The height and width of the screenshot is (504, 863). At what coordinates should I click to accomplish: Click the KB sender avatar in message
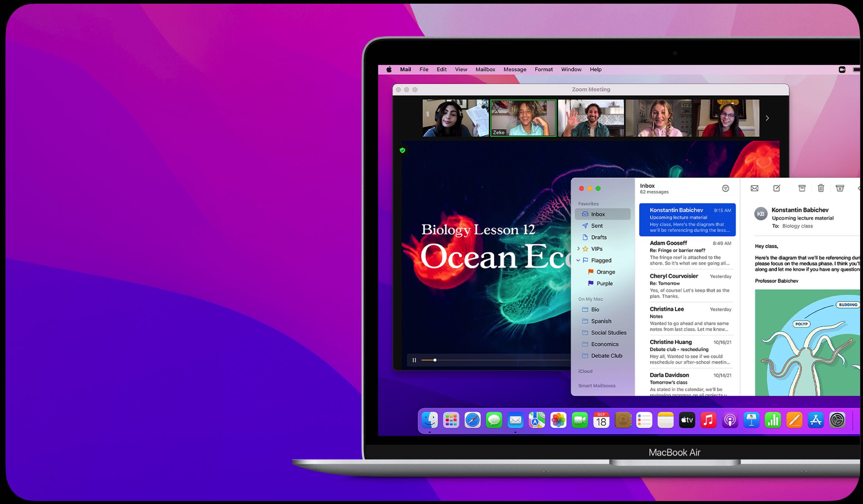coord(761,214)
